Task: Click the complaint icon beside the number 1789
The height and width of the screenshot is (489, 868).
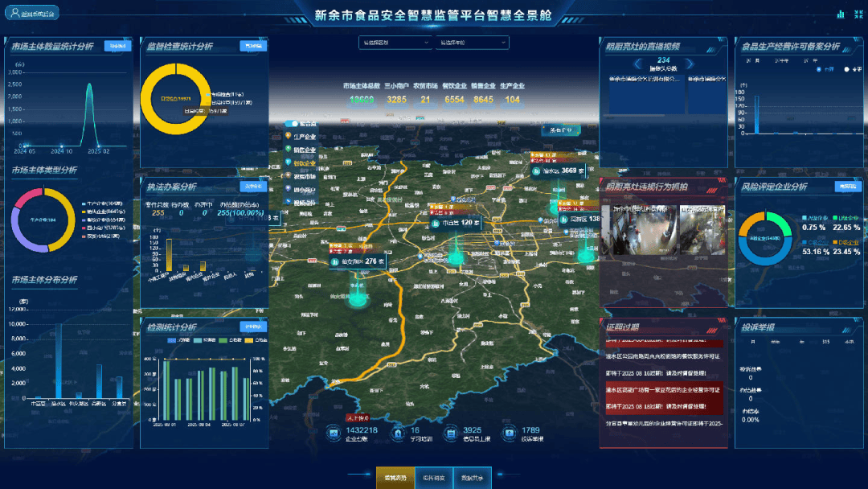Action: pyautogui.click(x=509, y=434)
